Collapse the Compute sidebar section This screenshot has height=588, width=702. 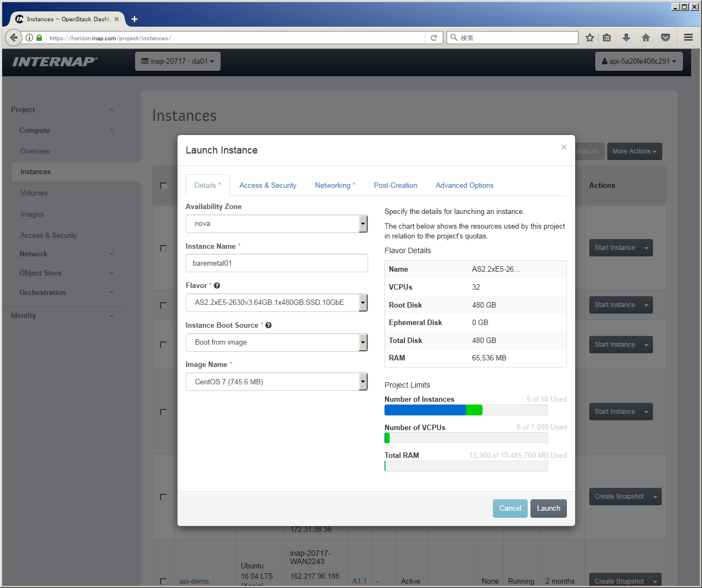pyautogui.click(x=66, y=130)
